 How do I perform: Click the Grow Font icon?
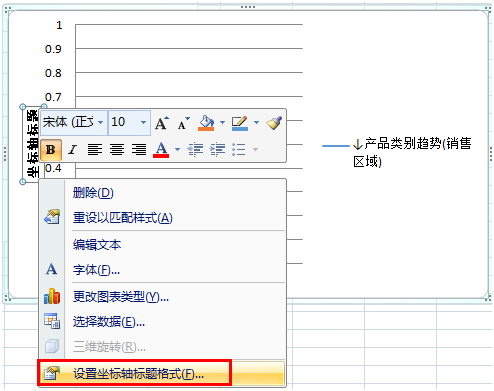pyautogui.click(x=162, y=123)
